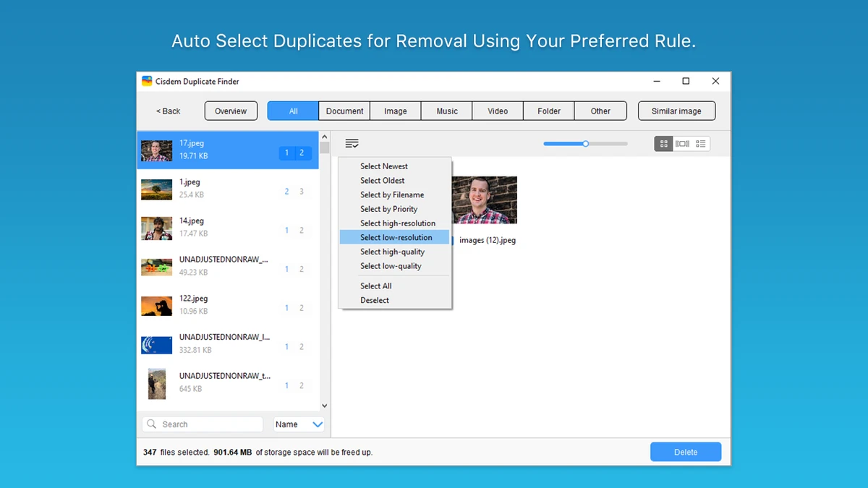Click the file name 17.jpeg
Image resolution: width=868 pixels, height=488 pixels.
click(192, 143)
